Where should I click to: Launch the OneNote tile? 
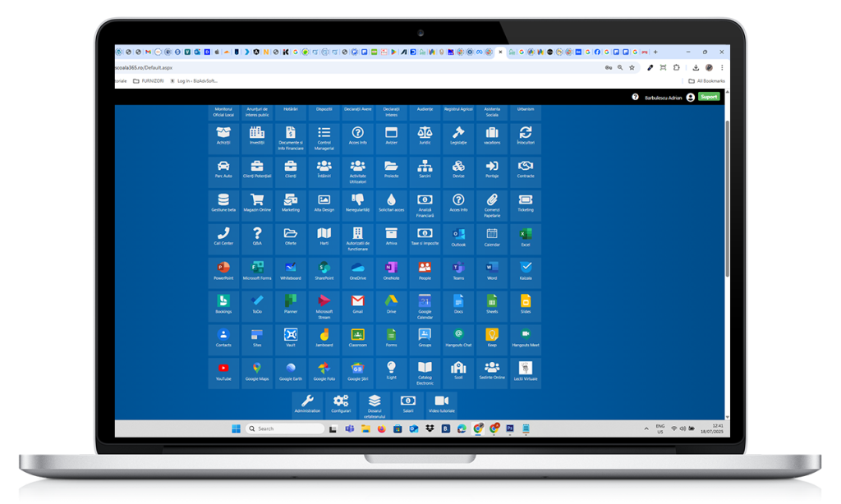(392, 273)
